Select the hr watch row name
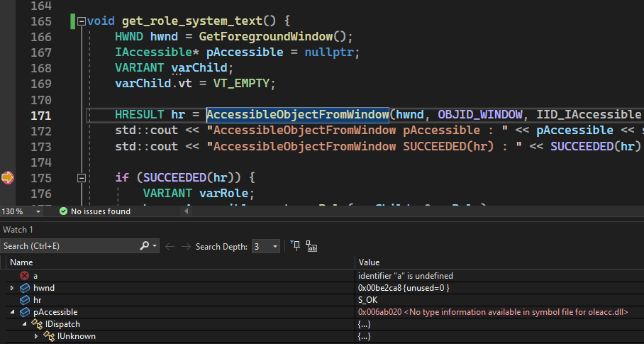Viewport: 644px width, 344px height. (x=38, y=300)
